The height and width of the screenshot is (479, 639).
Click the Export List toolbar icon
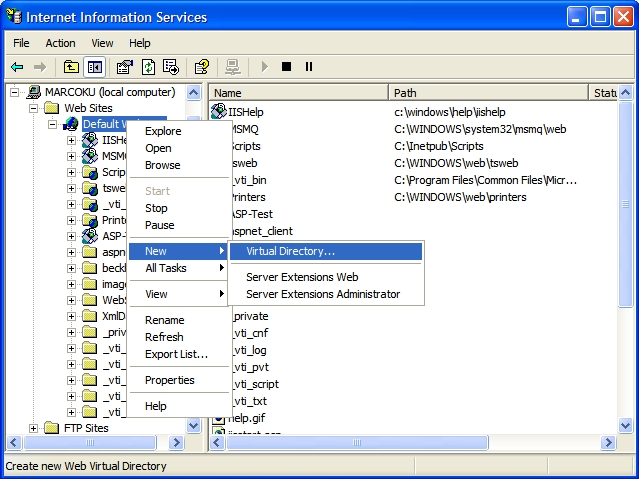[171, 67]
